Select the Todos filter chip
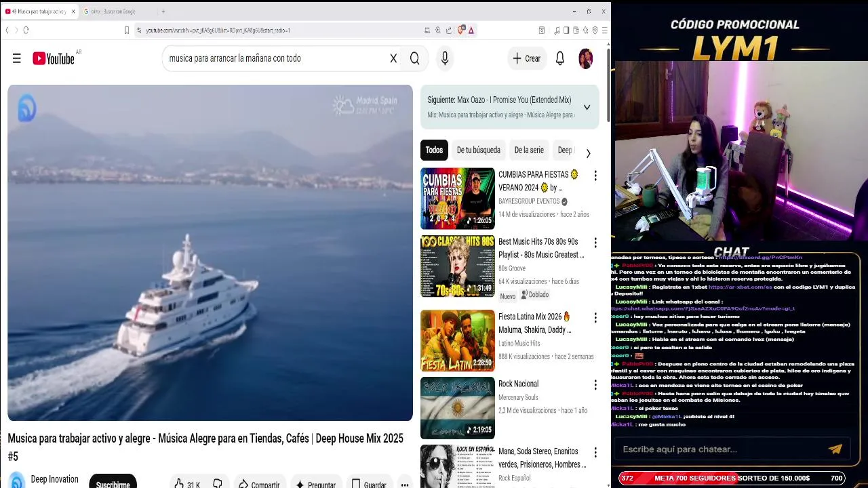 point(434,150)
